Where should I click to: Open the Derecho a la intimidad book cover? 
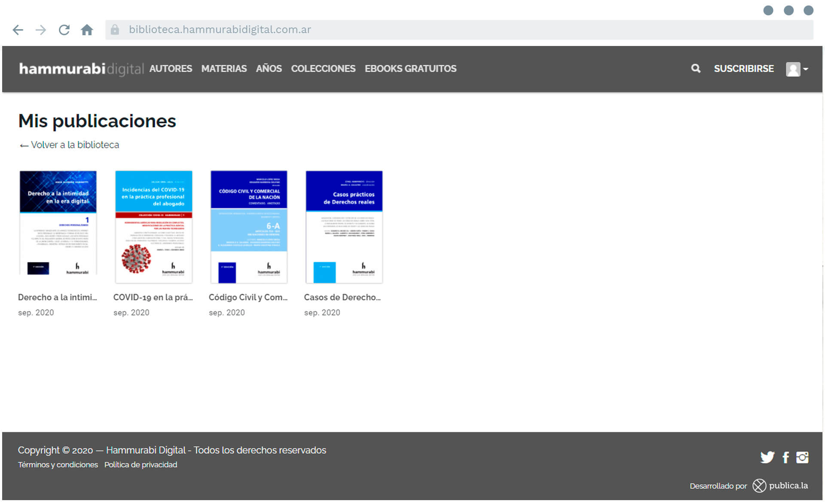[58, 223]
